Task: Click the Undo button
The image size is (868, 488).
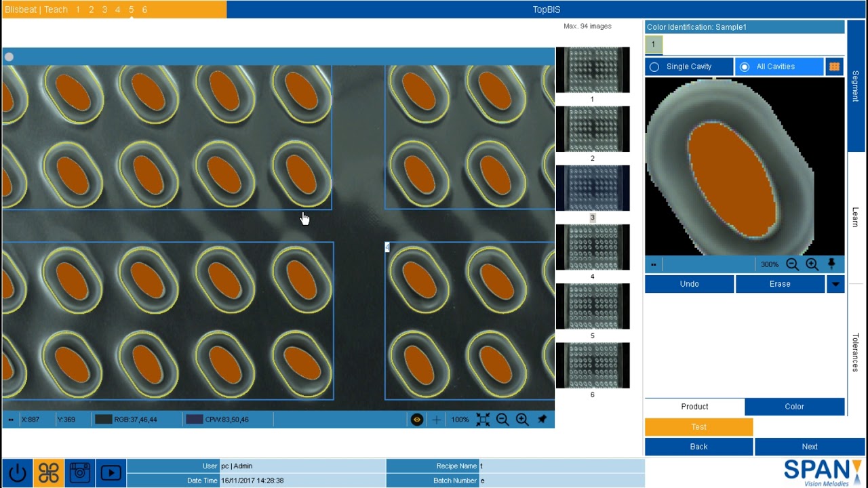Action: [x=689, y=284]
